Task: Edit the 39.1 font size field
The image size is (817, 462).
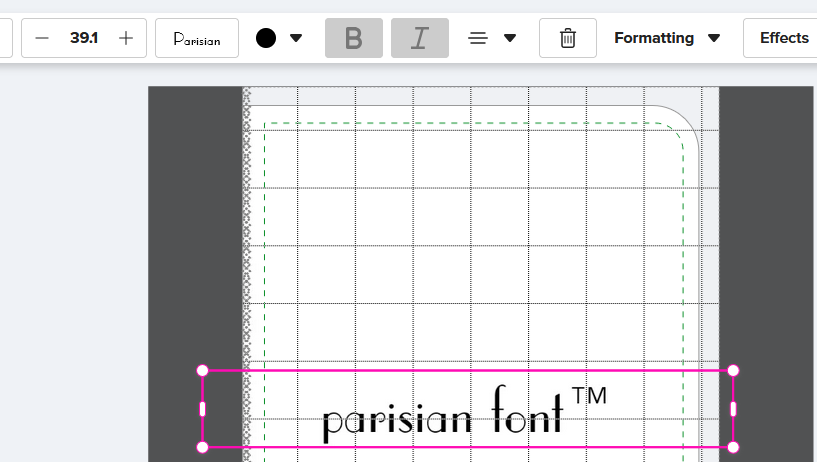Action: pos(84,38)
